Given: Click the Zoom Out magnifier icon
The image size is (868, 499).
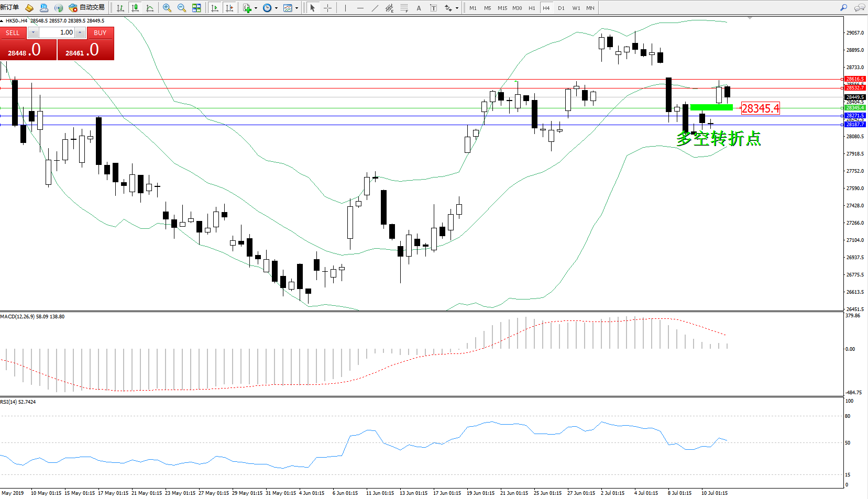Looking at the screenshot, I should [182, 8].
